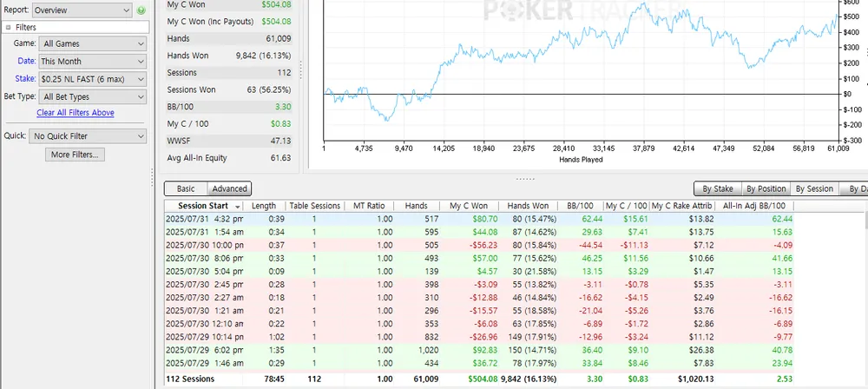Select the 2025/07/30 2:45 pm session row

479,284
